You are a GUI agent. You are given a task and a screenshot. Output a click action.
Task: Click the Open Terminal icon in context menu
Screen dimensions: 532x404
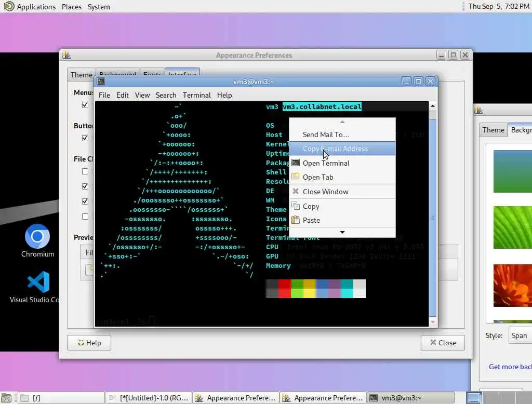[296, 163]
